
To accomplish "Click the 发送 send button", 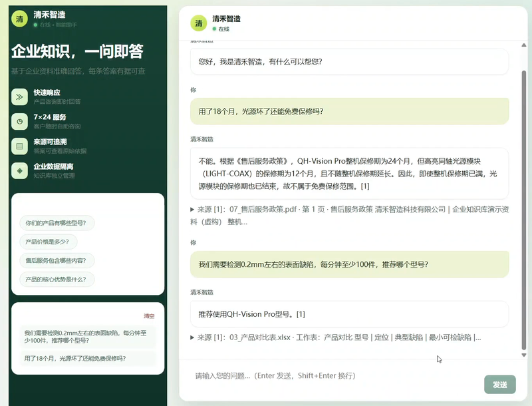I will point(500,385).
